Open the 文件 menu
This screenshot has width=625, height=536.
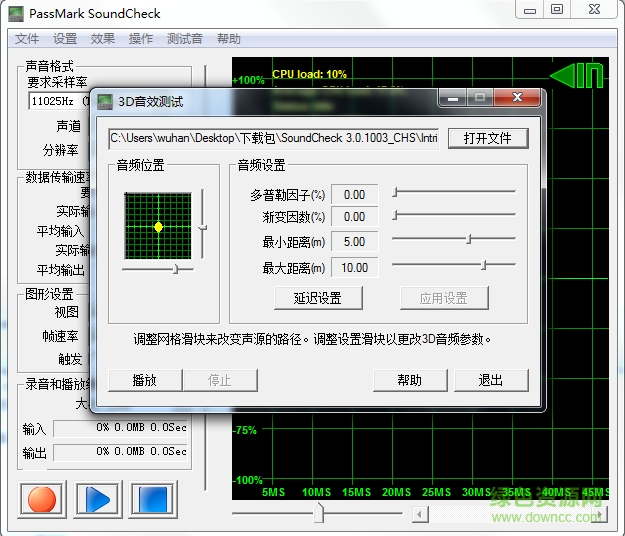click(27, 39)
